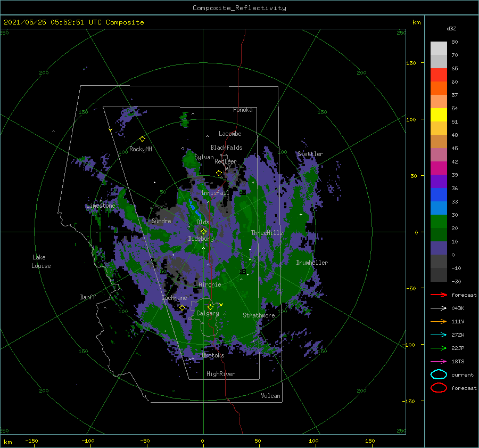Image resolution: width=479 pixels, height=448 pixels.
Task: Pick the light blue 33-30 dBZ swatch
Action: 439,208
